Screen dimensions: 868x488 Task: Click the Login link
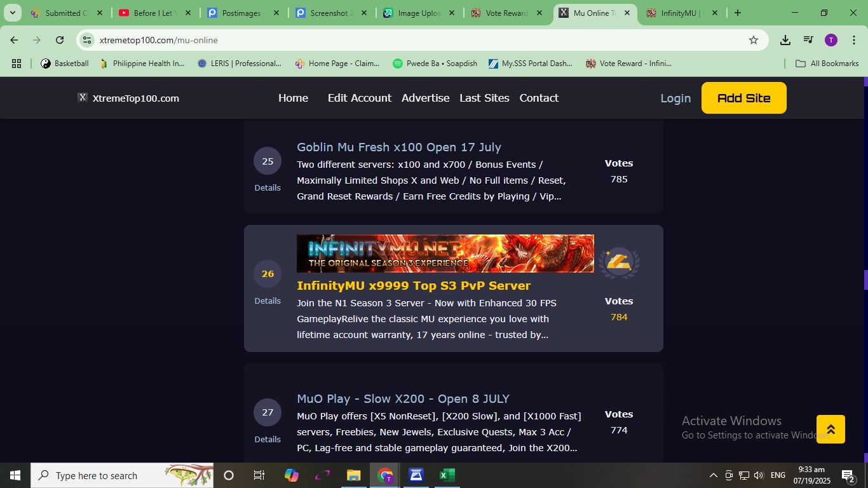(675, 98)
